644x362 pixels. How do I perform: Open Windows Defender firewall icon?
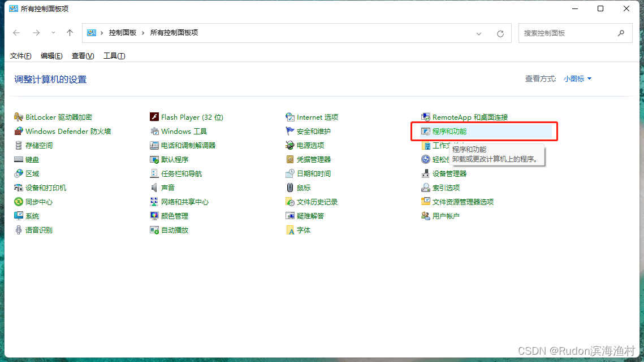[19, 132]
